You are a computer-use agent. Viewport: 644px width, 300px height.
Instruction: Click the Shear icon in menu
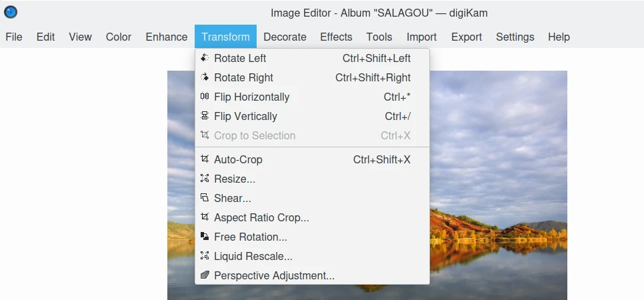[x=205, y=199]
